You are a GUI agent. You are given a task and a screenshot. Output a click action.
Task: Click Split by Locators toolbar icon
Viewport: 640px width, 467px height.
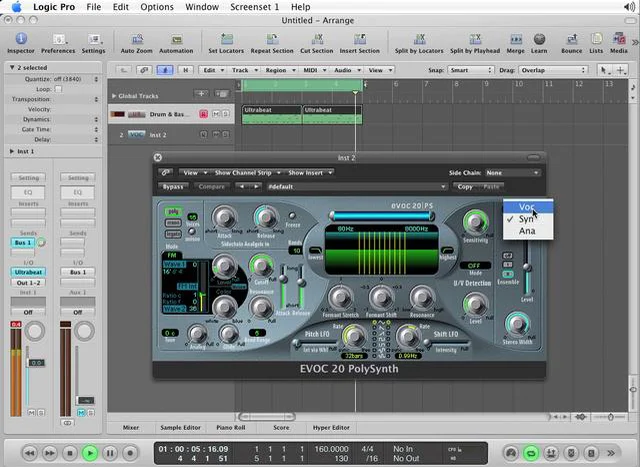419,43
